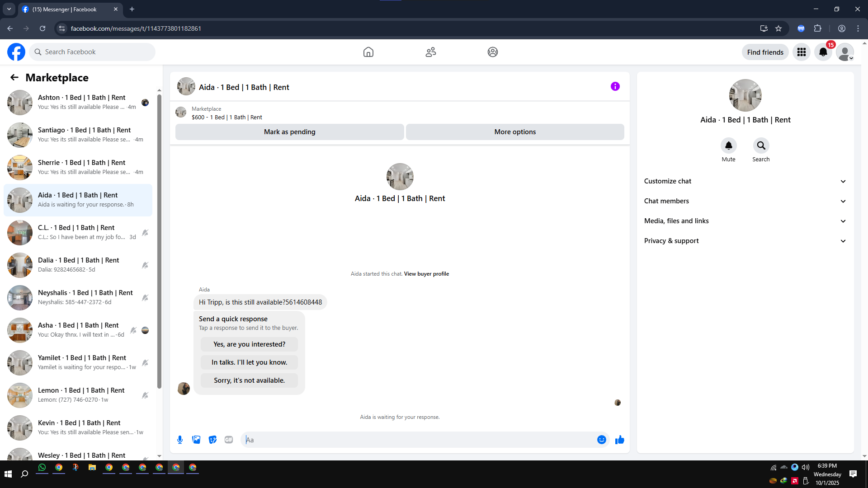This screenshot has width=868, height=488.
Task: Open the Yamilet conversation
Action: (x=78, y=363)
